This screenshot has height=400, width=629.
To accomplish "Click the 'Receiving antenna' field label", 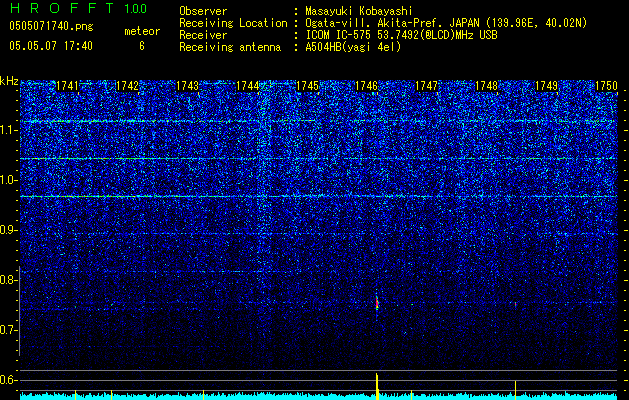I will (x=230, y=47).
